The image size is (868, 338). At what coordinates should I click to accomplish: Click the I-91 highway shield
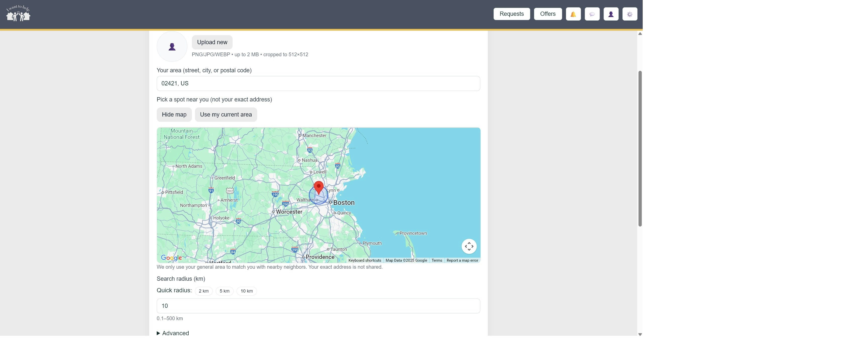click(211, 191)
